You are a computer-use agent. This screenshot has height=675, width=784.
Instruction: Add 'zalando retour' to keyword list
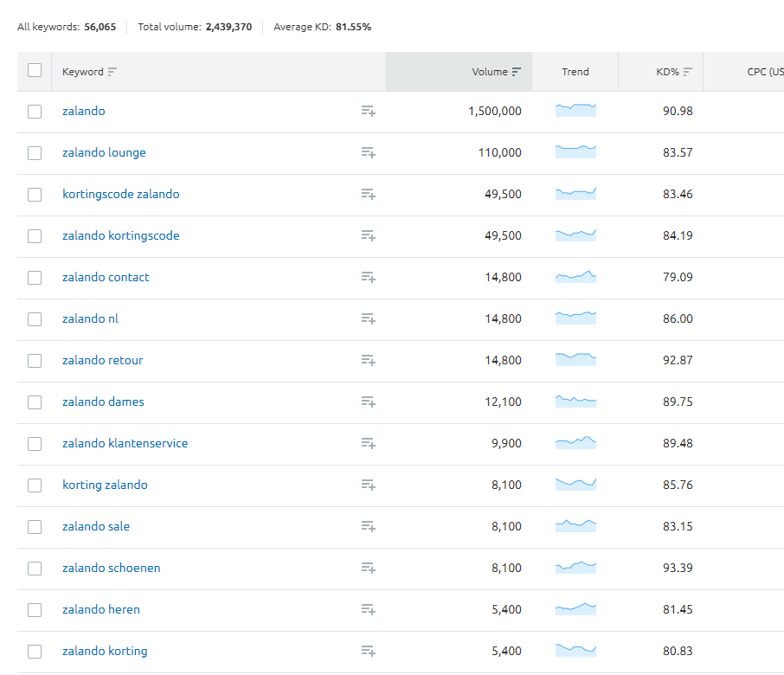pyautogui.click(x=368, y=360)
